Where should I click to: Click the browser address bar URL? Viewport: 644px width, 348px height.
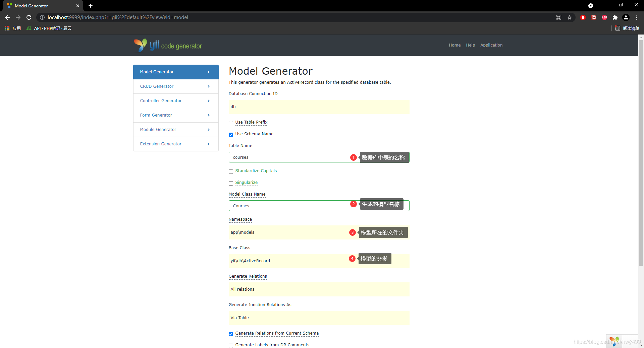(117, 17)
